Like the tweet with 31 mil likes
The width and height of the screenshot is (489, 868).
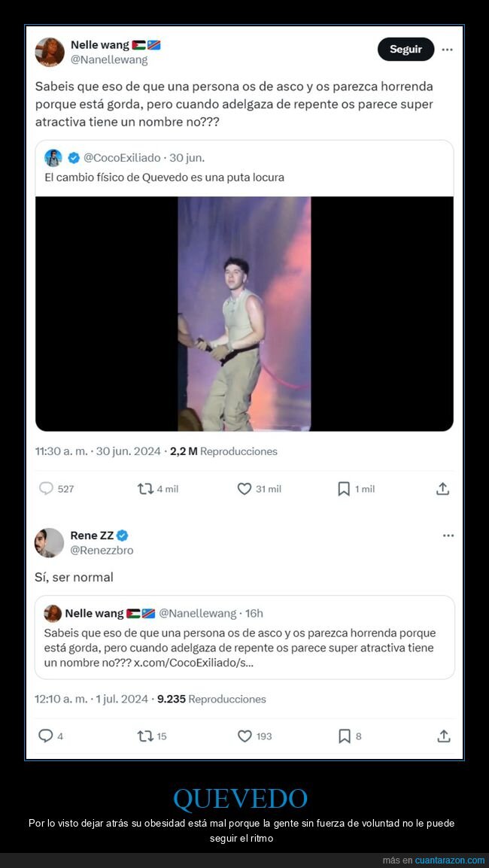pyautogui.click(x=244, y=489)
